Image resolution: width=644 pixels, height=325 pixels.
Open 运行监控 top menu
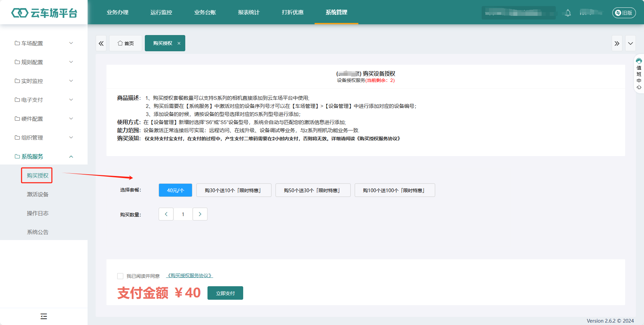161,12
